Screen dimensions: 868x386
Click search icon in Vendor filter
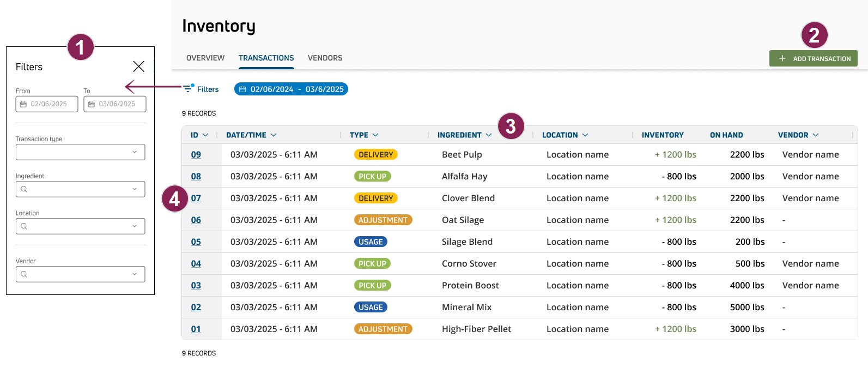click(24, 274)
